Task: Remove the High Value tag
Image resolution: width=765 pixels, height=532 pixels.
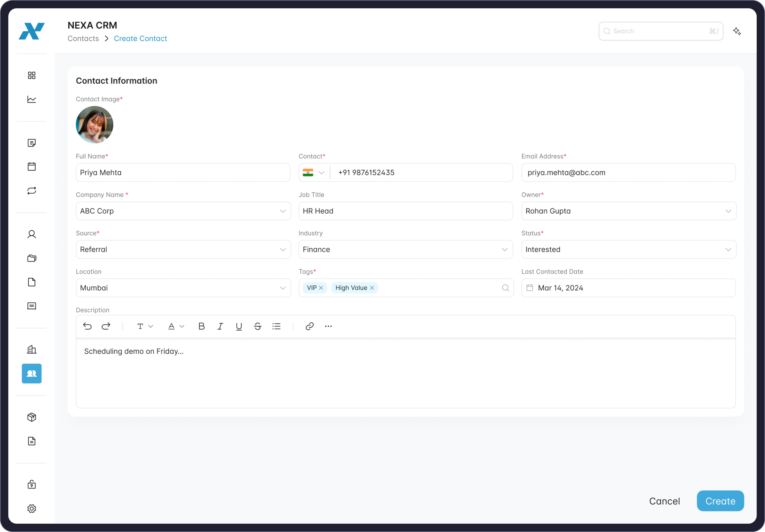Action: pyautogui.click(x=372, y=288)
